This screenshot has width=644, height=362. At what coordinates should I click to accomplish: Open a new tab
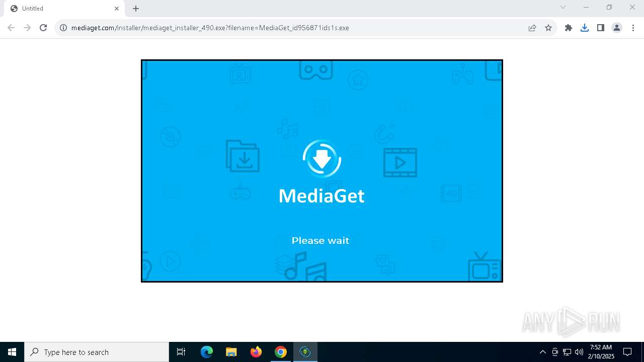point(136,9)
